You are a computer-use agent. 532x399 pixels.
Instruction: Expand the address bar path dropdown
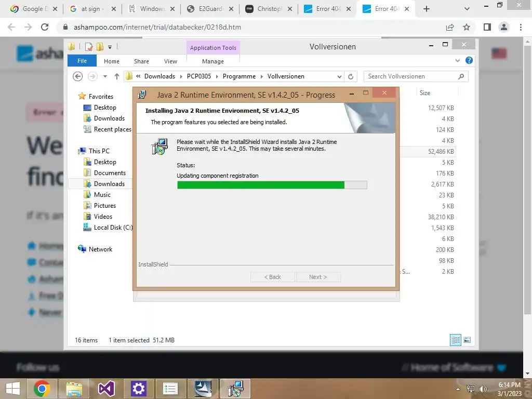click(x=339, y=77)
